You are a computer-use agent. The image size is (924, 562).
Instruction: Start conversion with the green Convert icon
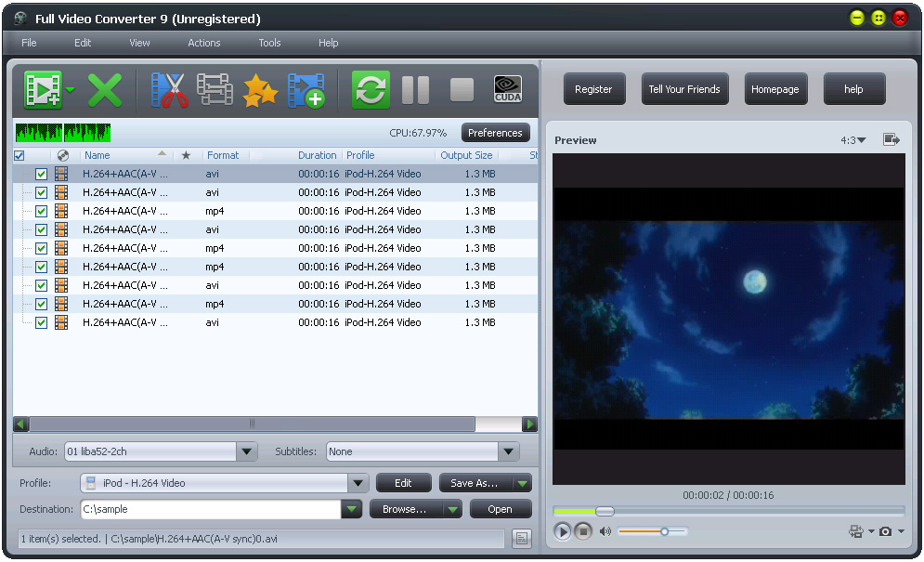pyautogui.click(x=370, y=89)
